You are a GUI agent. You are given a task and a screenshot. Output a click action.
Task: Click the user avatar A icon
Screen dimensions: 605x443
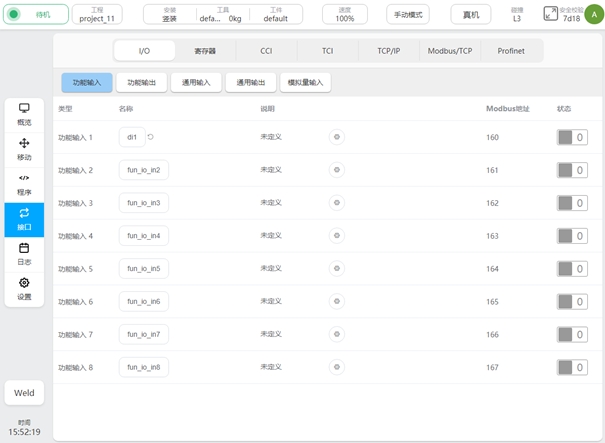(593, 13)
